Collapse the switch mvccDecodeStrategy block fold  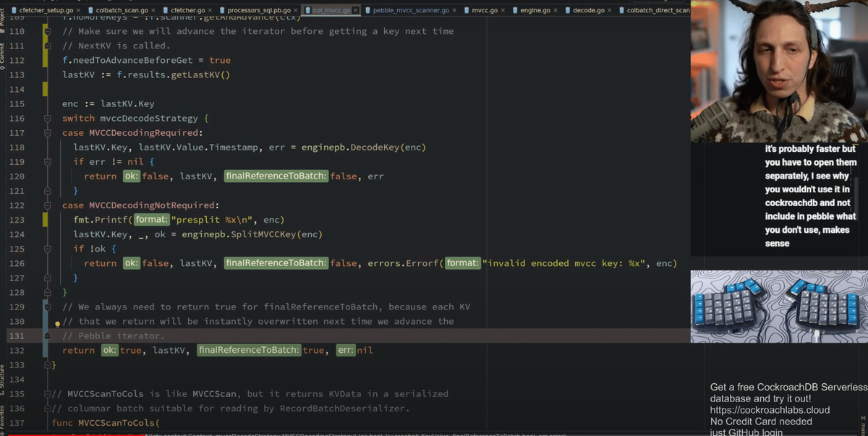point(47,119)
